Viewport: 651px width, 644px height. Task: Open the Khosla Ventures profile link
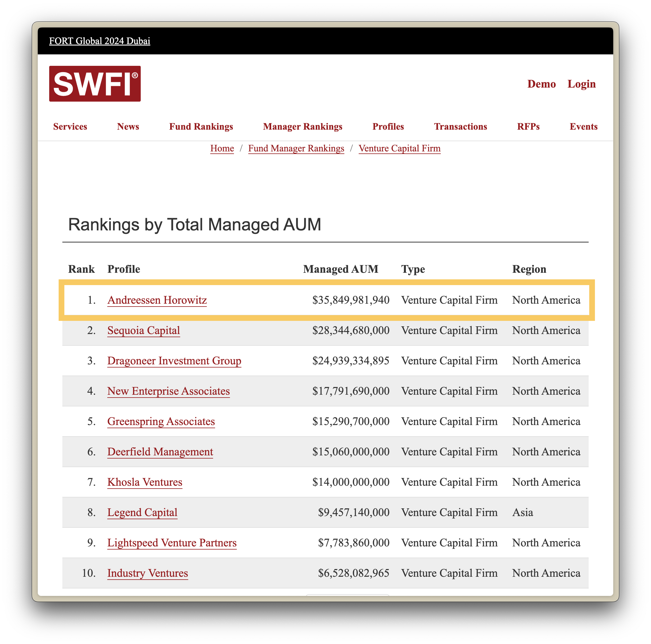point(144,482)
